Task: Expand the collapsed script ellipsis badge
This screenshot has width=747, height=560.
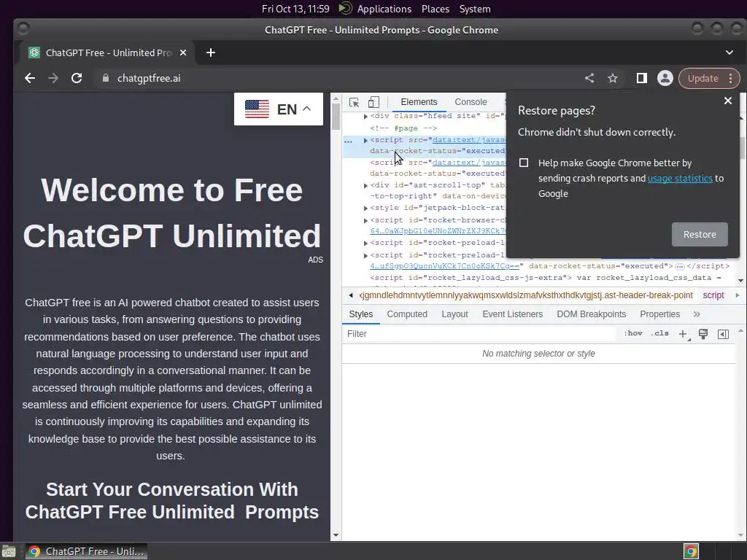Action: click(x=680, y=266)
